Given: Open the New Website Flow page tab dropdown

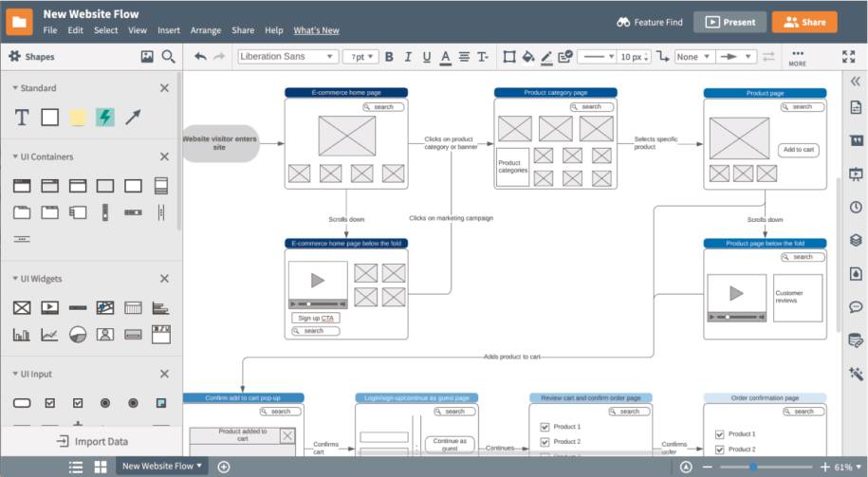Looking at the screenshot, I should tap(162, 466).
